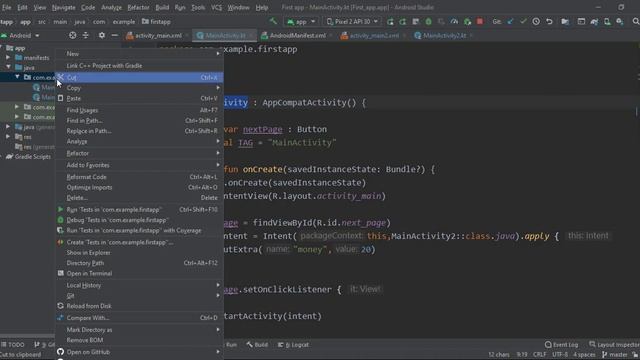Open the Layout Inspector button
The height and width of the screenshot is (360, 640).
(x=614, y=345)
